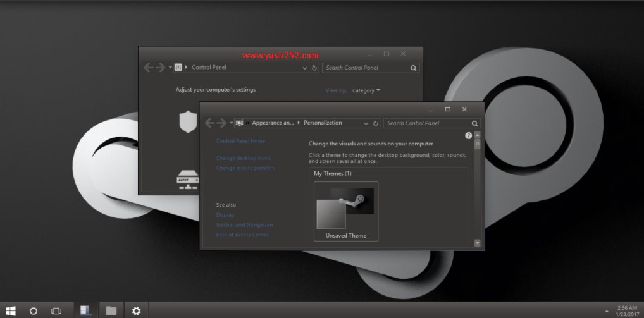
Task: Open Change mouse pointers link
Action: click(x=245, y=168)
